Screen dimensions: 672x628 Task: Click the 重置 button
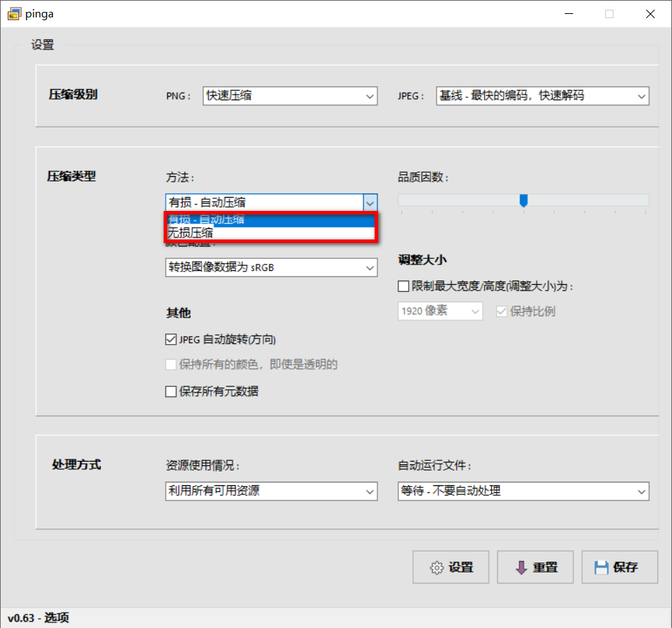[535, 567]
